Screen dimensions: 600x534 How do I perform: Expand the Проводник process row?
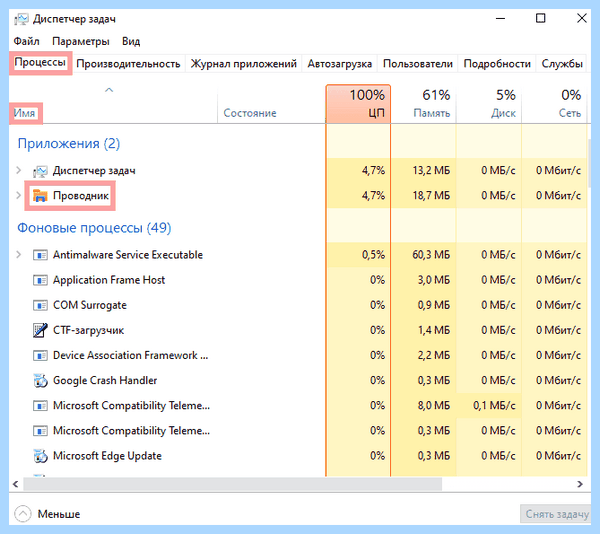[18, 195]
